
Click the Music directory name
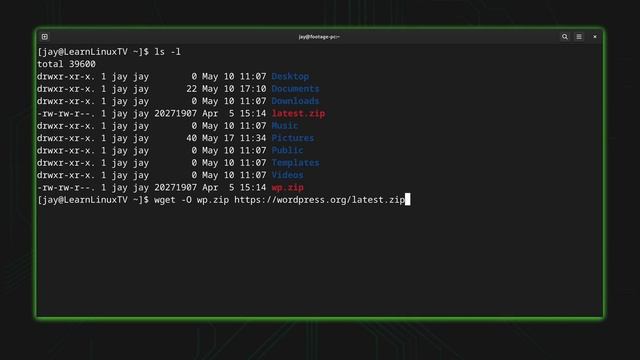pyautogui.click(x=285, y=126)
